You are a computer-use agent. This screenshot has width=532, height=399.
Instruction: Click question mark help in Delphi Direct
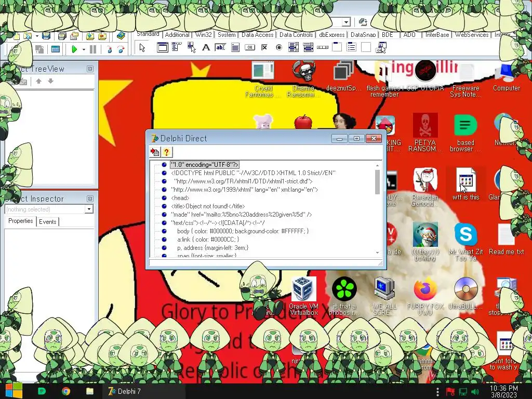pos(166,152)
